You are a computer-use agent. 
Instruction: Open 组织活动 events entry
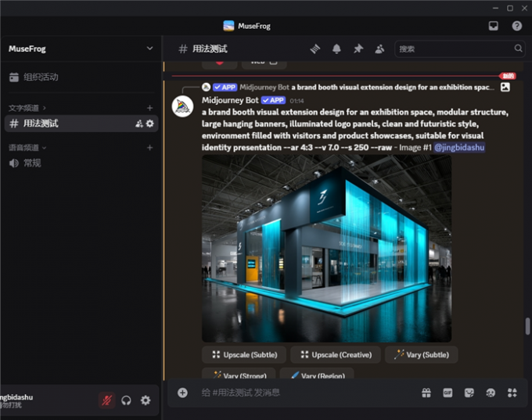click(x=81, y=77)
